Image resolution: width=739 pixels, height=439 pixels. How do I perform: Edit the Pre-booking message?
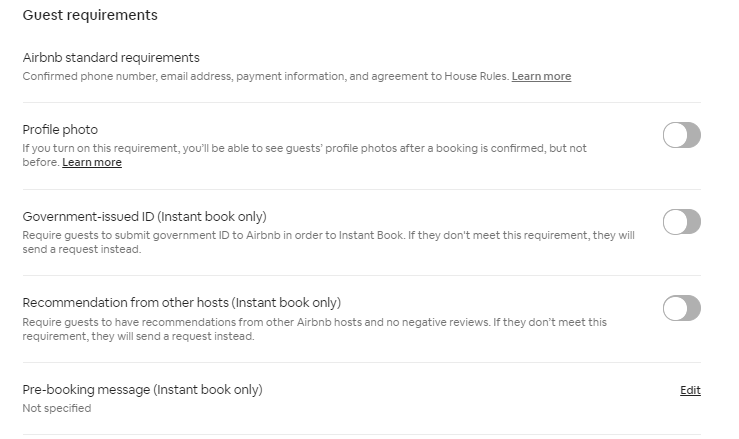(x=690, y=390)
